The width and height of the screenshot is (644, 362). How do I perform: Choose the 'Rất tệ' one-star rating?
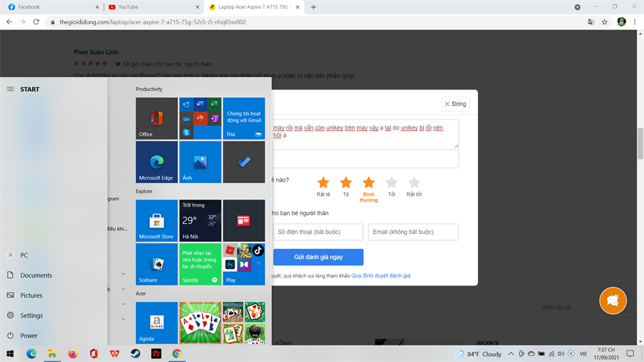click(323, 183)
